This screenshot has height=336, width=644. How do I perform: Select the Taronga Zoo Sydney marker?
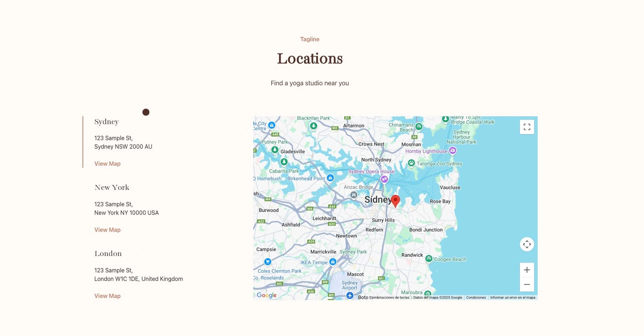pyautogui.click(x=411, y=163)
